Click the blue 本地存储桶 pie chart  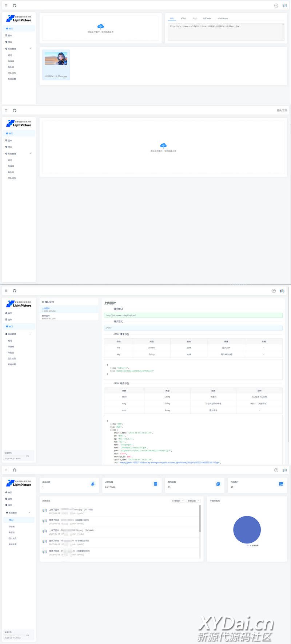click(247, 529)
